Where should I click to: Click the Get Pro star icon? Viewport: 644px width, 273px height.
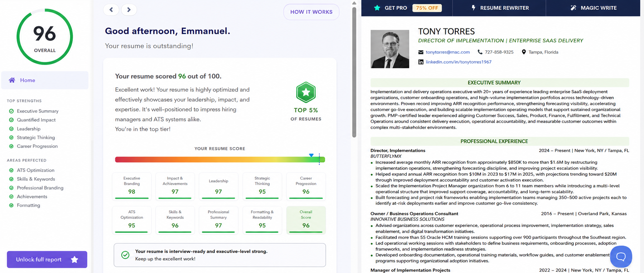(x=377, y=8)
